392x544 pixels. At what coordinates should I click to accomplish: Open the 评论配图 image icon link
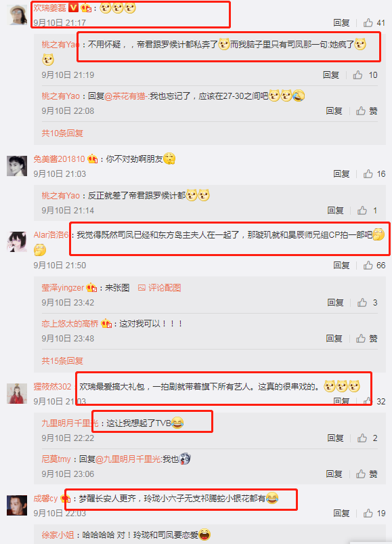(159, 288)
